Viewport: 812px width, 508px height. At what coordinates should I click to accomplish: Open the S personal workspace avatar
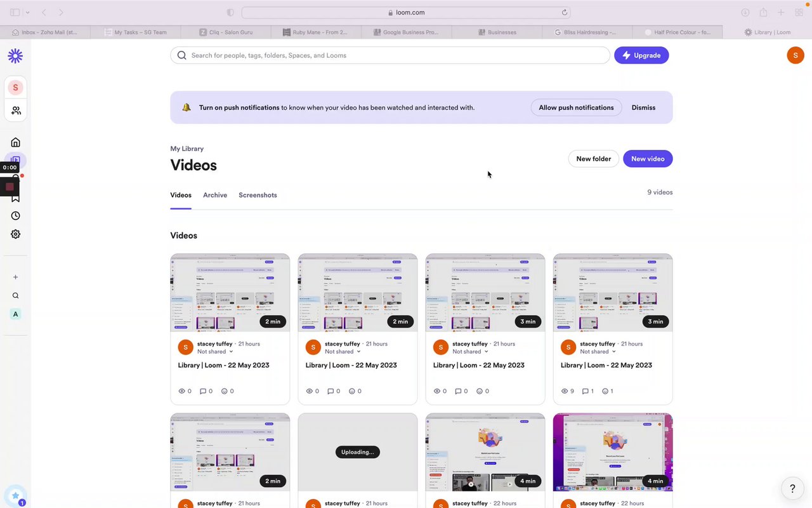click(x=15, y=88)
